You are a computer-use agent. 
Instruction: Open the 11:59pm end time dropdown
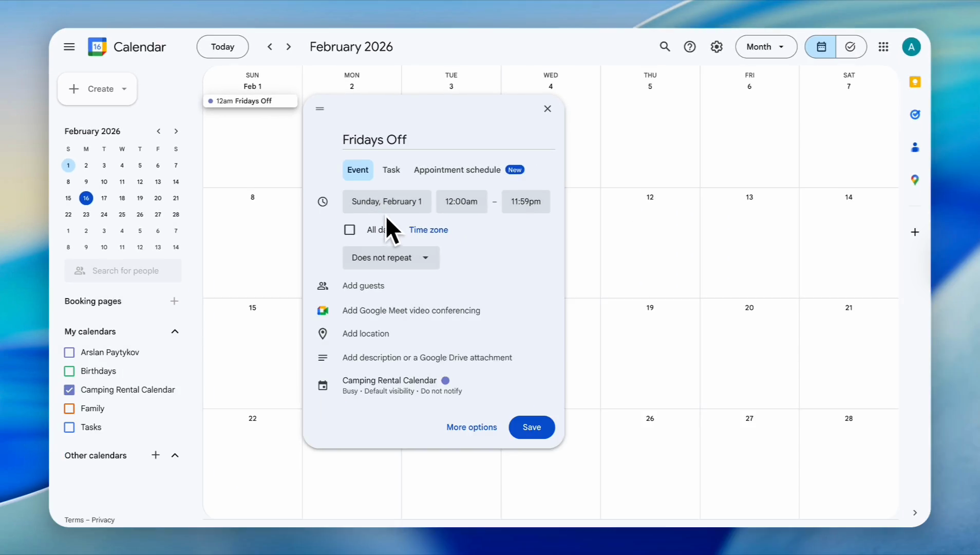pos(525,201)
